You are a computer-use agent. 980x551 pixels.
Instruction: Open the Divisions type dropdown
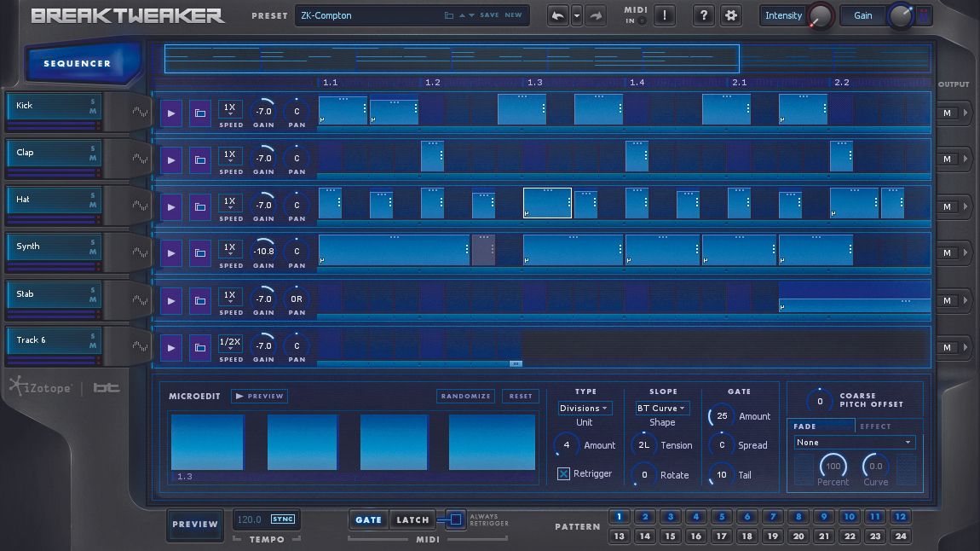pyautogui.click(x=585, y=409)
